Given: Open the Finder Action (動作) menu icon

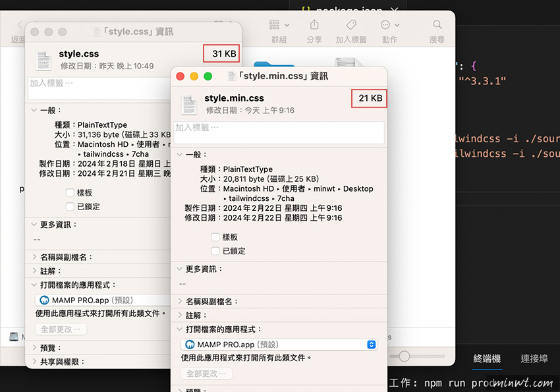Looking at the screenshot, I should point(385,24).
